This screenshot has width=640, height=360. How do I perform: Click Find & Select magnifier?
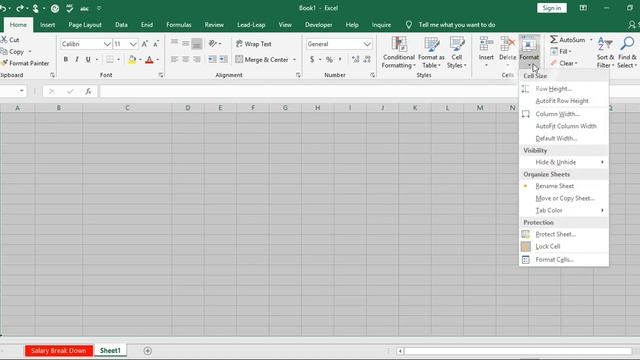click(627, 44)
